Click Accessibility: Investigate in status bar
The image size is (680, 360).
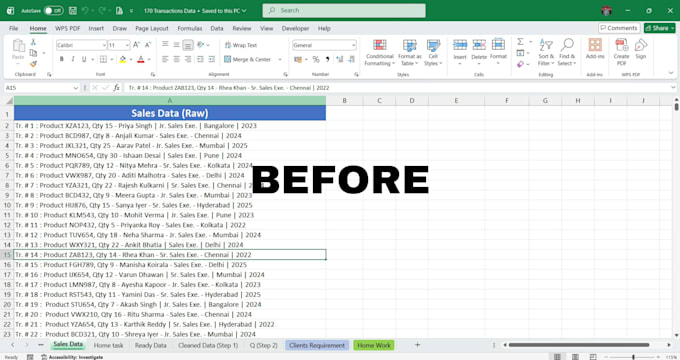[x=72, y=357]
